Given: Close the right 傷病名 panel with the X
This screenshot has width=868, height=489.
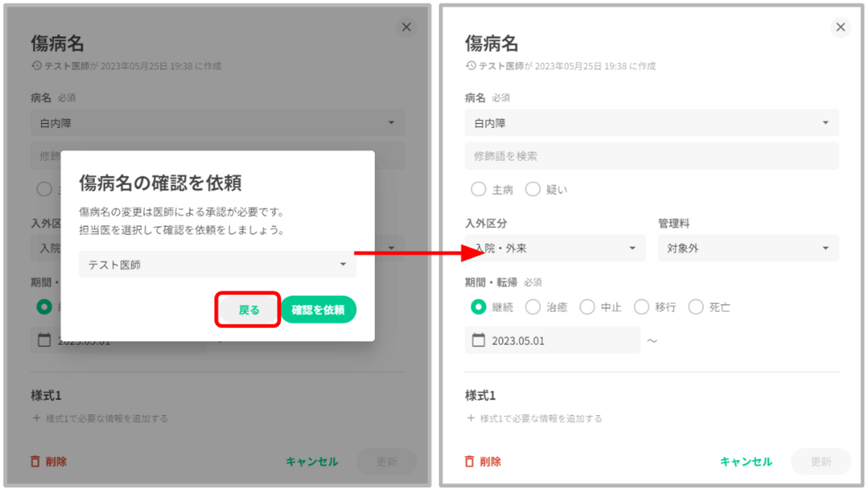Looking at the screenshot, I should tap(841, 27).
